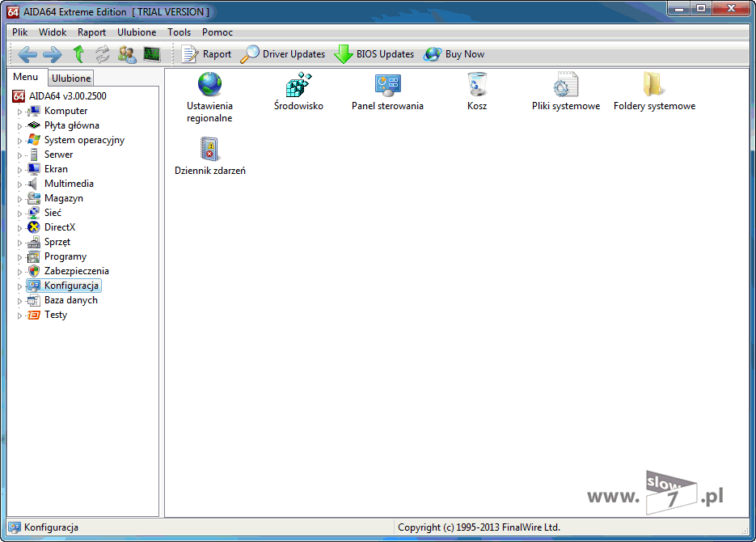Expand the Serwer tree node
The image size is (756, 542).
click(19, 155)
